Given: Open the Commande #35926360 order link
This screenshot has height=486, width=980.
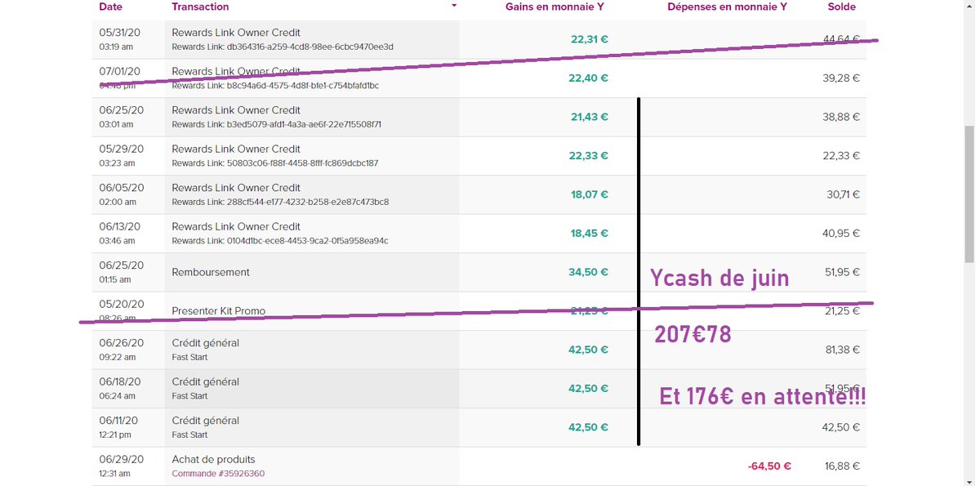Looking at the screenshot, I should pyautogui.click(x=218, y=474).
